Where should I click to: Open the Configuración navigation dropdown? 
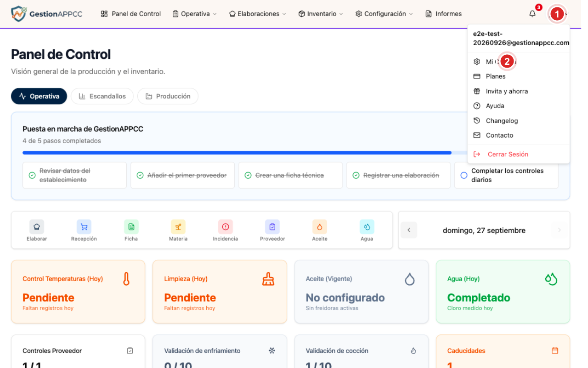pos(384,14)
